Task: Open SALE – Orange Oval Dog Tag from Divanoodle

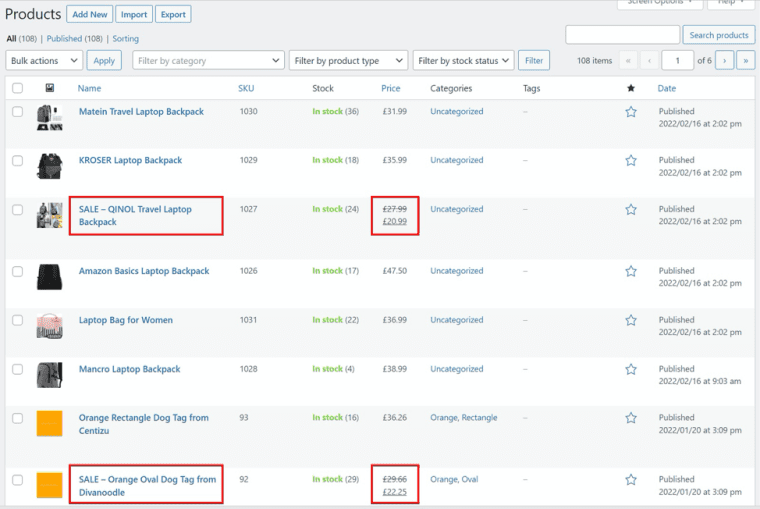Action: pyautogui.click(x=147, y=486)
